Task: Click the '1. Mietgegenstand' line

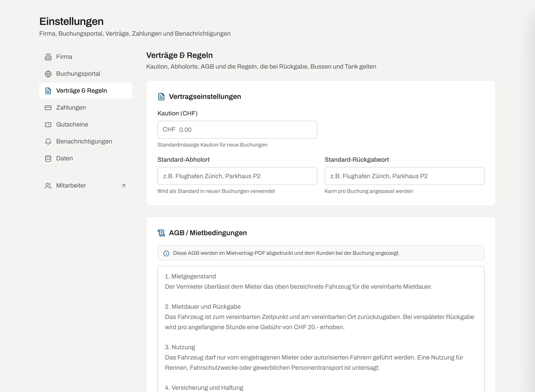Action: click(190, 276)
